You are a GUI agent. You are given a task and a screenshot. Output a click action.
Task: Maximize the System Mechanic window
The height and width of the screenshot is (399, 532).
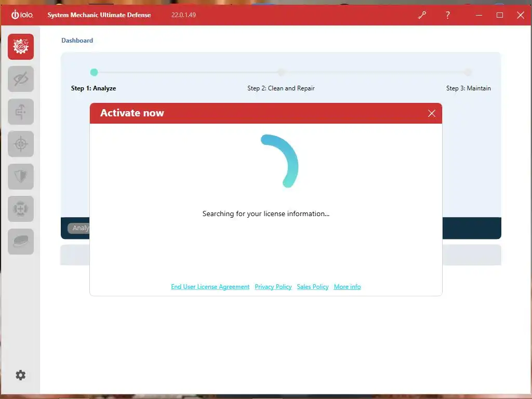click(x=499, y=15)
